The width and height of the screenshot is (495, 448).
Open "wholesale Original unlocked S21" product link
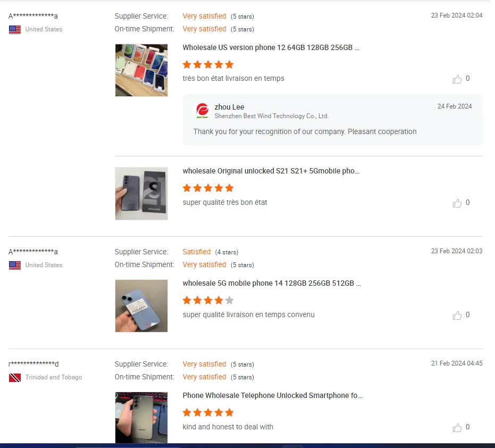(x=271, y=171)
